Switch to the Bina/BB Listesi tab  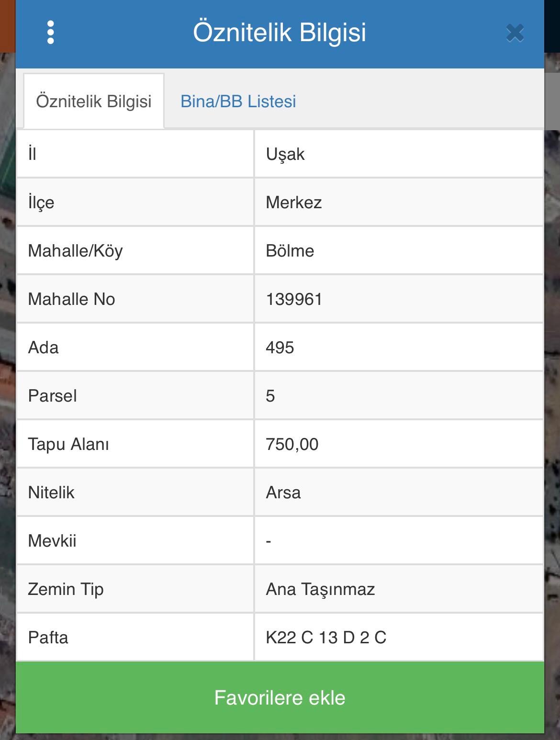pos(238,101)
